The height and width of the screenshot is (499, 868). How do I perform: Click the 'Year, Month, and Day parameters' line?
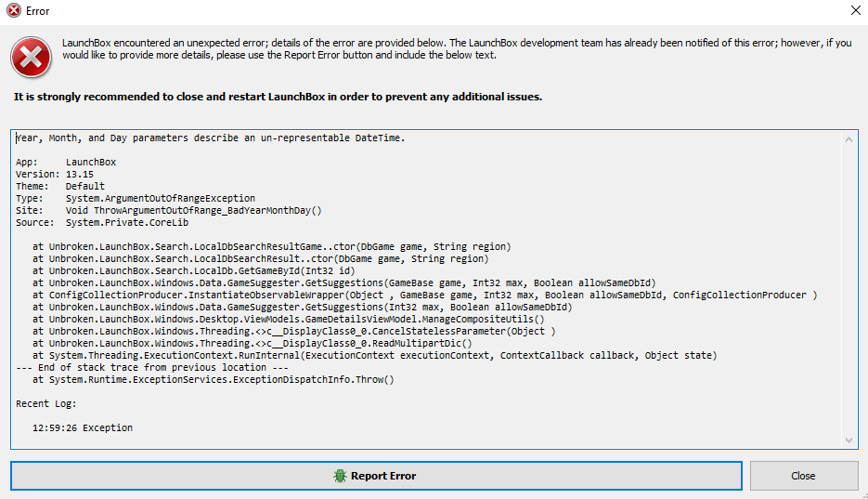211,138
